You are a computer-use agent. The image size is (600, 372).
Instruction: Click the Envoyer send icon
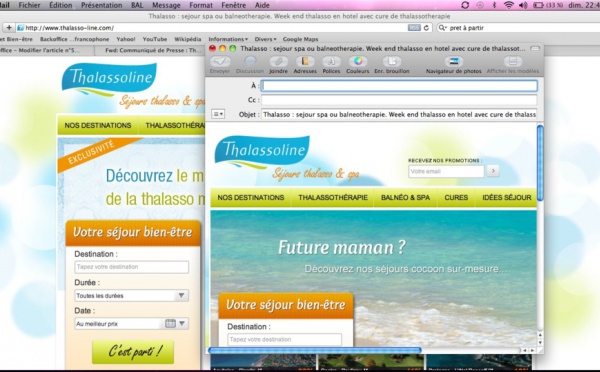click(220, 62)
